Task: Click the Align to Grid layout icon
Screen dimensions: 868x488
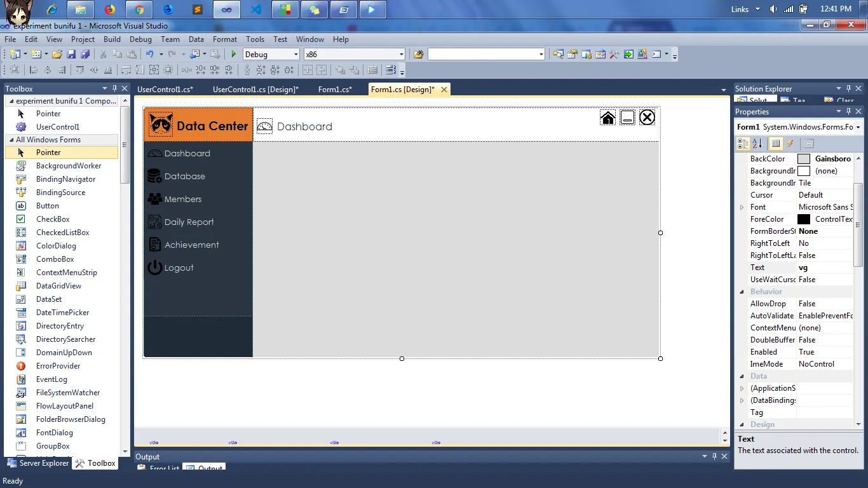Action: 14,70
